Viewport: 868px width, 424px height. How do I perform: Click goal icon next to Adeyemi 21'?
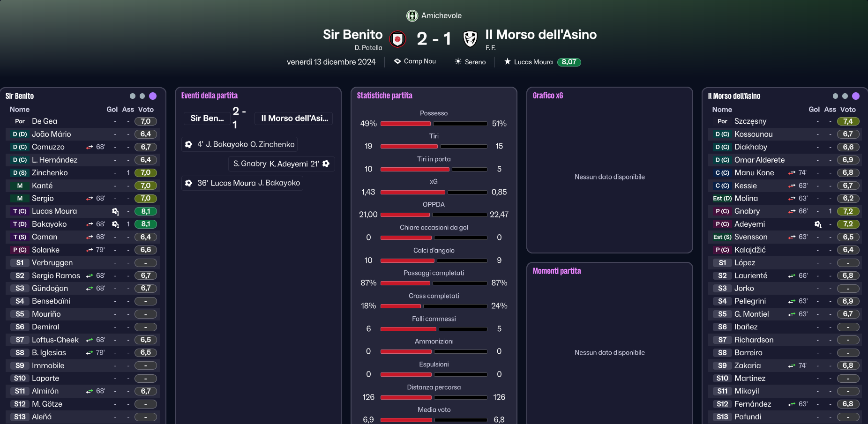tap(326, 164)
